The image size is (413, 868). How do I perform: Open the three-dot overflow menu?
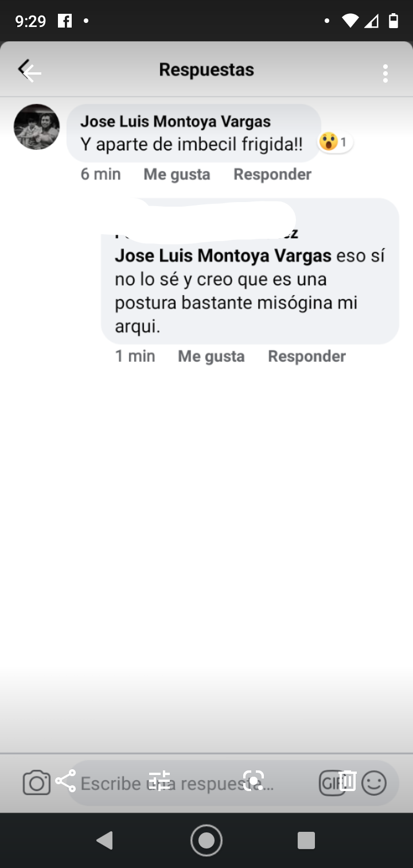click(x=385, y=73)
